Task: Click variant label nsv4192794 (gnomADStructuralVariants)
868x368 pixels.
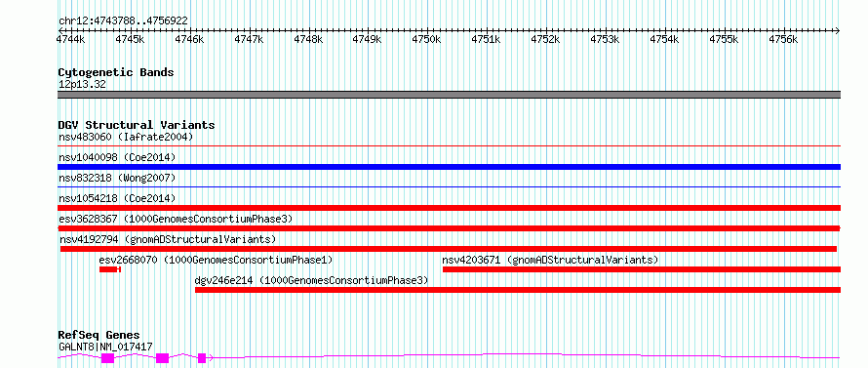Action: click(x=168, y=239)
